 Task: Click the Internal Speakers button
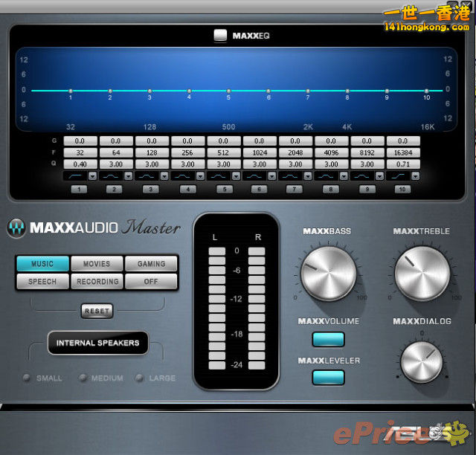(x=98, y=343)
